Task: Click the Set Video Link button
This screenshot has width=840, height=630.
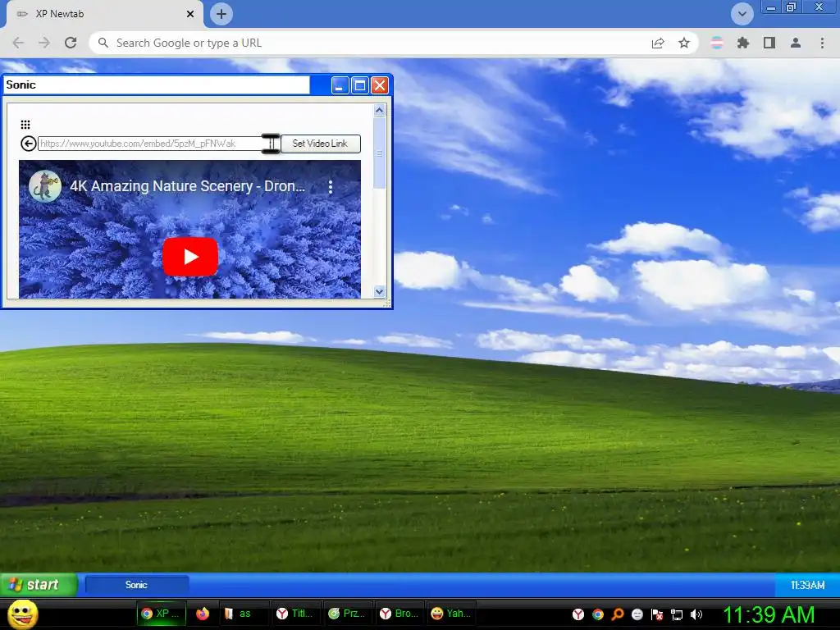Action: coord(320,144)
